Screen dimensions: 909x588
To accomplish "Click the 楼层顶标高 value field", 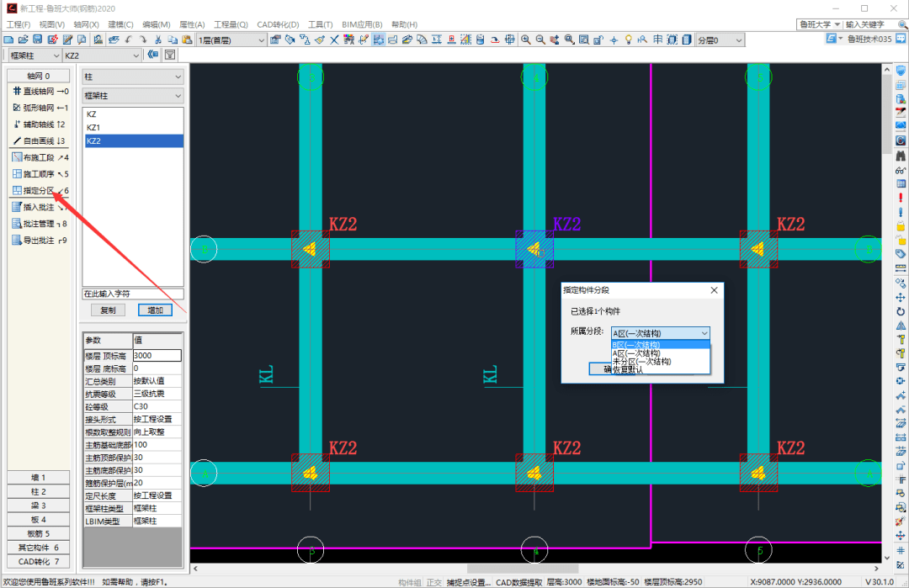I will point(157,356).
